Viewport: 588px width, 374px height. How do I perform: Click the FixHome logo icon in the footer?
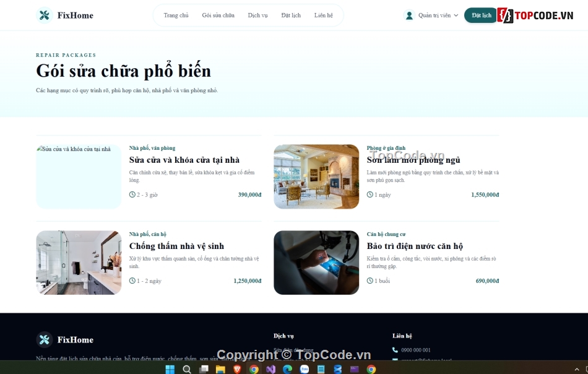(x=44, y=340)
